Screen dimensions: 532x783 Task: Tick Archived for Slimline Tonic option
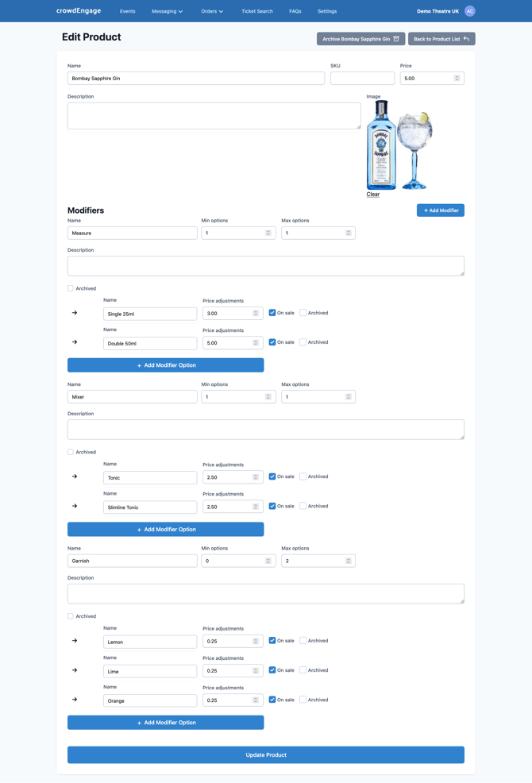tap(303, 506)
